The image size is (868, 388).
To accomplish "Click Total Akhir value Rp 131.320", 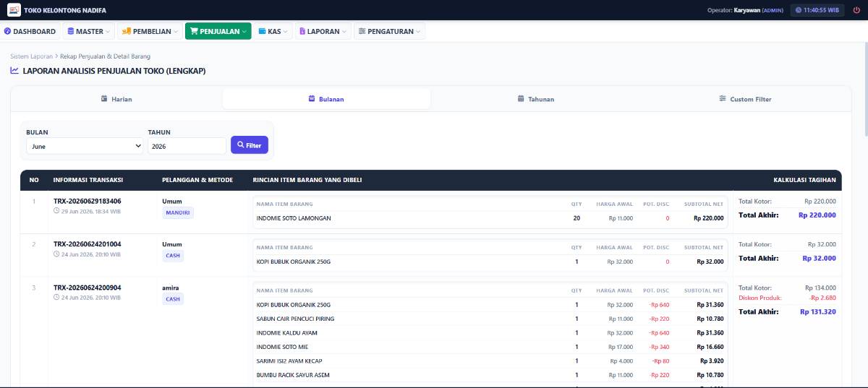I will (818, 311).
